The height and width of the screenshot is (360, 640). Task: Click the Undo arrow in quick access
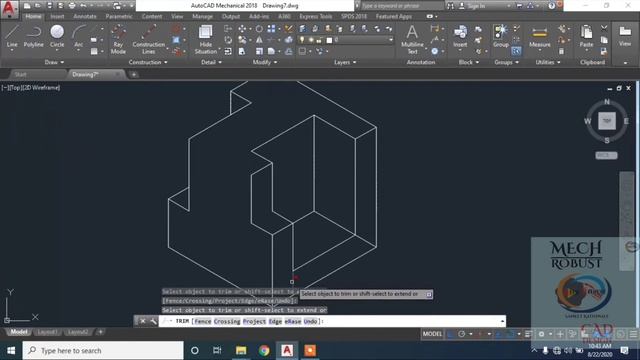[x=83, y=6]
